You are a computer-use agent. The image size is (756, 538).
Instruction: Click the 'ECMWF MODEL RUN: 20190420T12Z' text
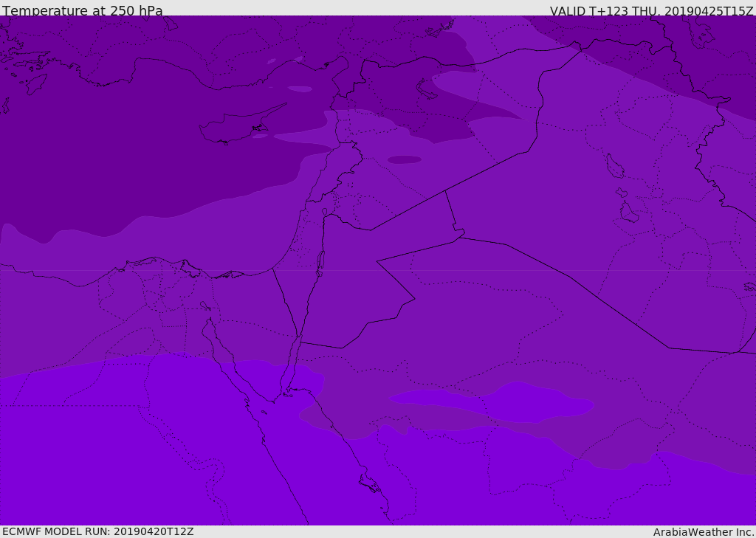(98, 531)
